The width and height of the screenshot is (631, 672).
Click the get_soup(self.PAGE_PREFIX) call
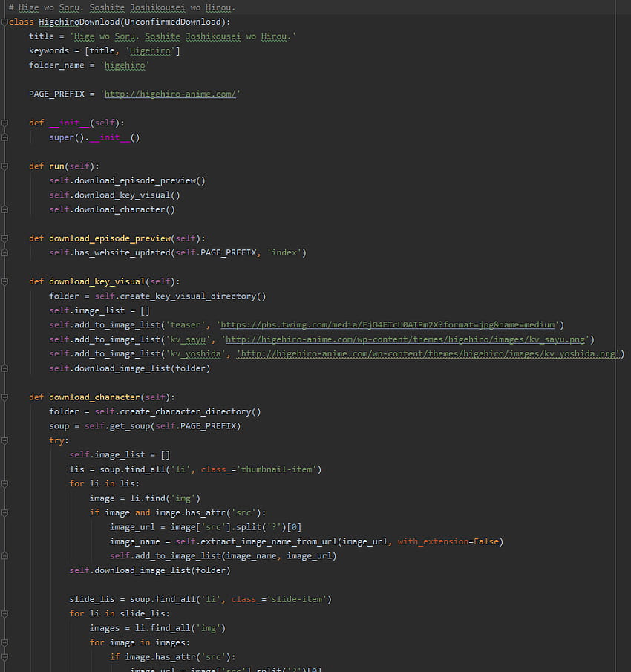click(175, 426)
